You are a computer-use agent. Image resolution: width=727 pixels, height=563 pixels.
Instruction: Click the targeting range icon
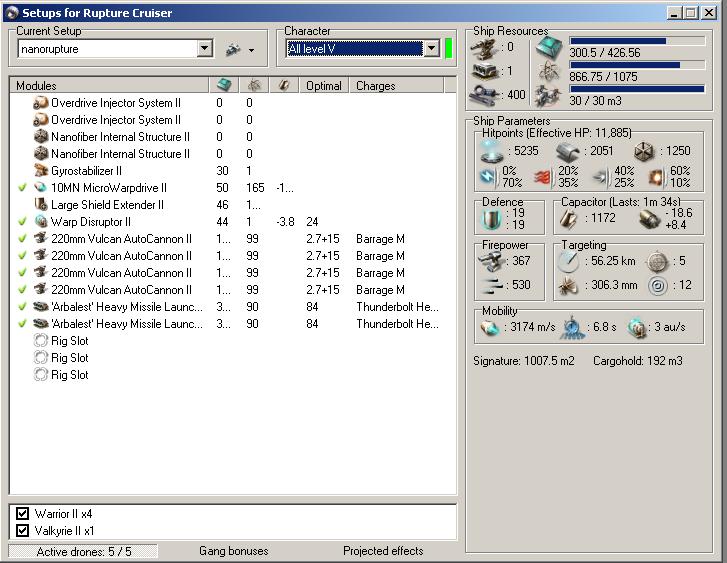point(568,262)
